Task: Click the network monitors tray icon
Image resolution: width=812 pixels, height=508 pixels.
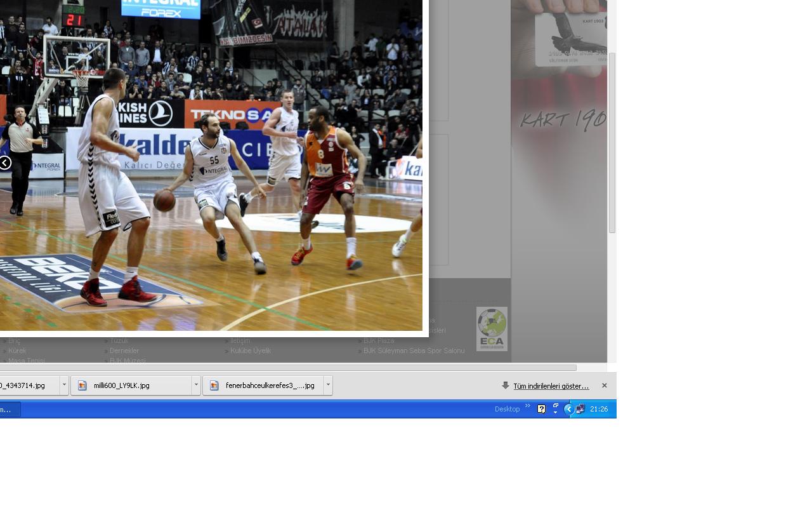Action: [x=580, y=410]
